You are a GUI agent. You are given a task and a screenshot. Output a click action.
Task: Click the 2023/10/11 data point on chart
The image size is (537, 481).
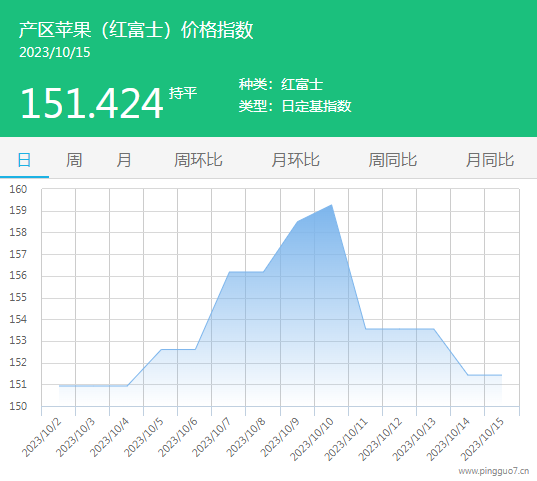tap(366, 329)
